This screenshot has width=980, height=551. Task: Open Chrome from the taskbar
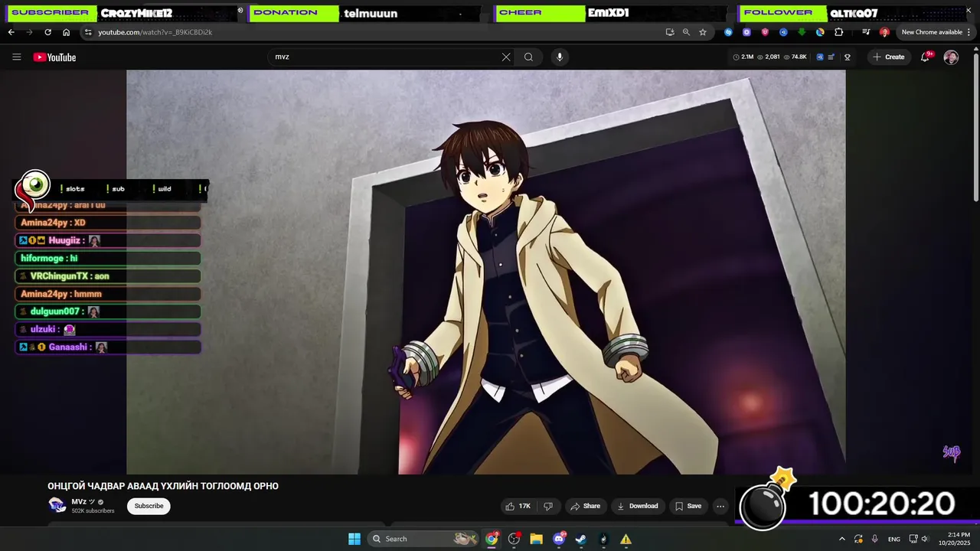[492, 539]
